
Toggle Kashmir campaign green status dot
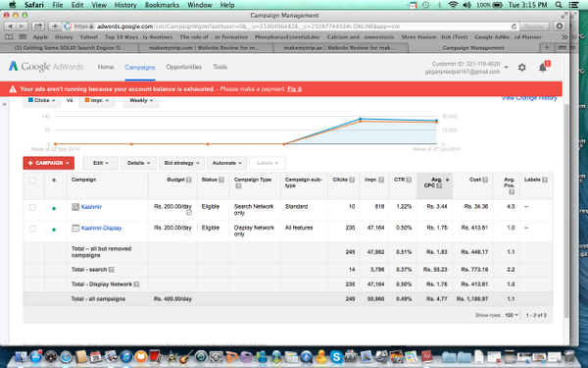54,208
